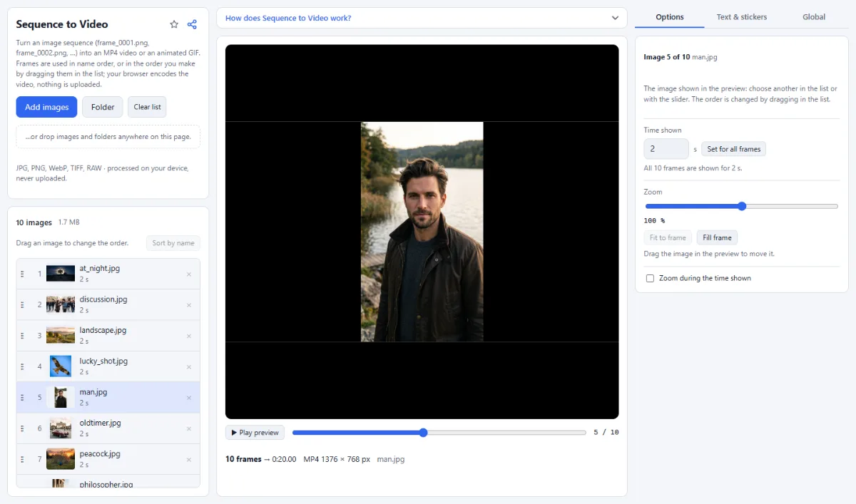
Task: Click the Zoom slider handle
Action: pyautogui.click(x=742, y=206)
